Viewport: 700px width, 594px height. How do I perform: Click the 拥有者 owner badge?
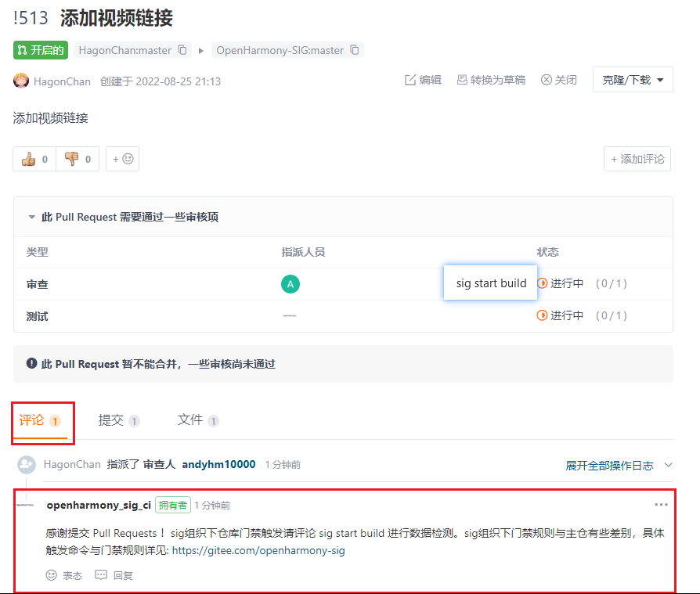173,506
